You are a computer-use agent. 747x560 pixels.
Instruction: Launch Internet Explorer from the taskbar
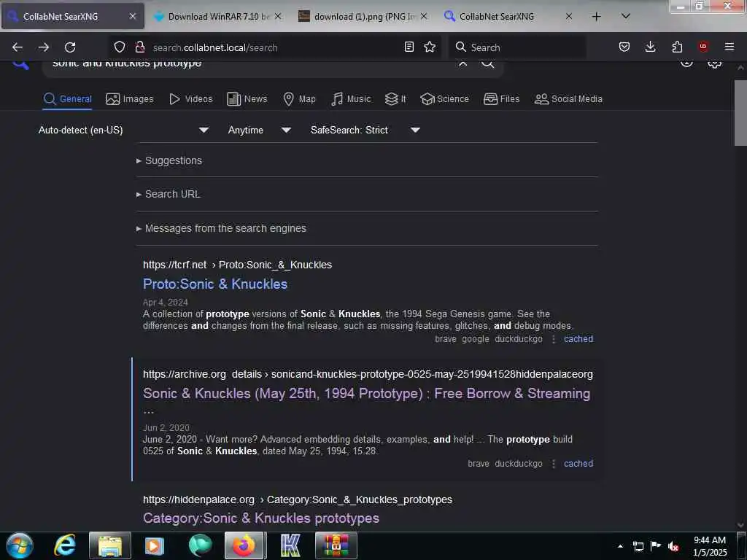65,545
